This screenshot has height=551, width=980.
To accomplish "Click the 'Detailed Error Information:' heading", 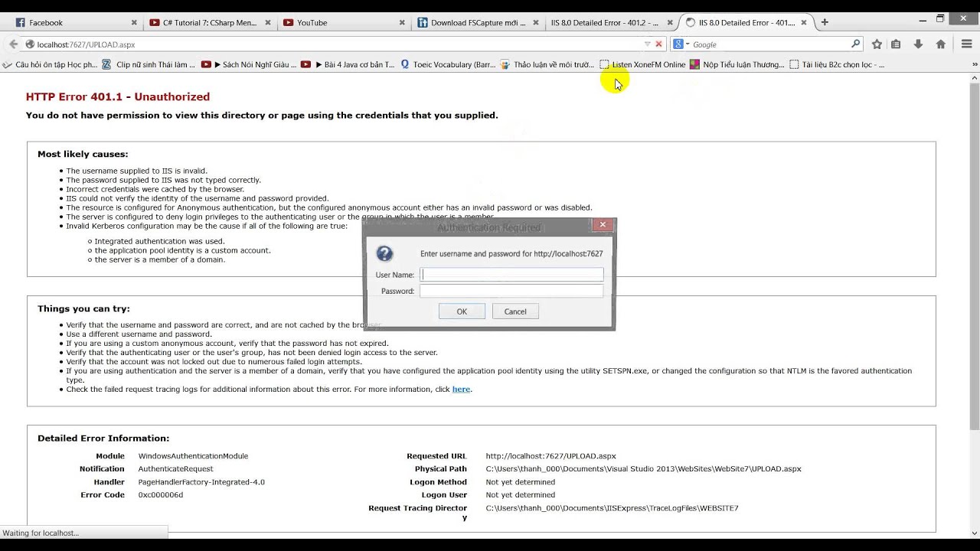I will pos(103,439).
